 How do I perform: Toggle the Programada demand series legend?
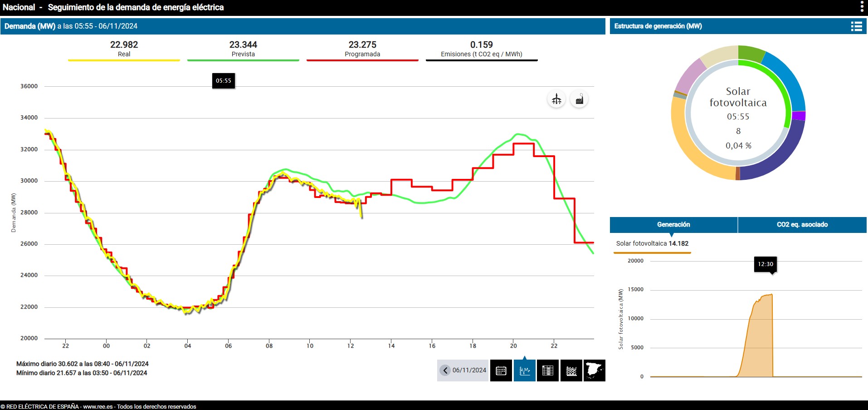coord(362,50)
